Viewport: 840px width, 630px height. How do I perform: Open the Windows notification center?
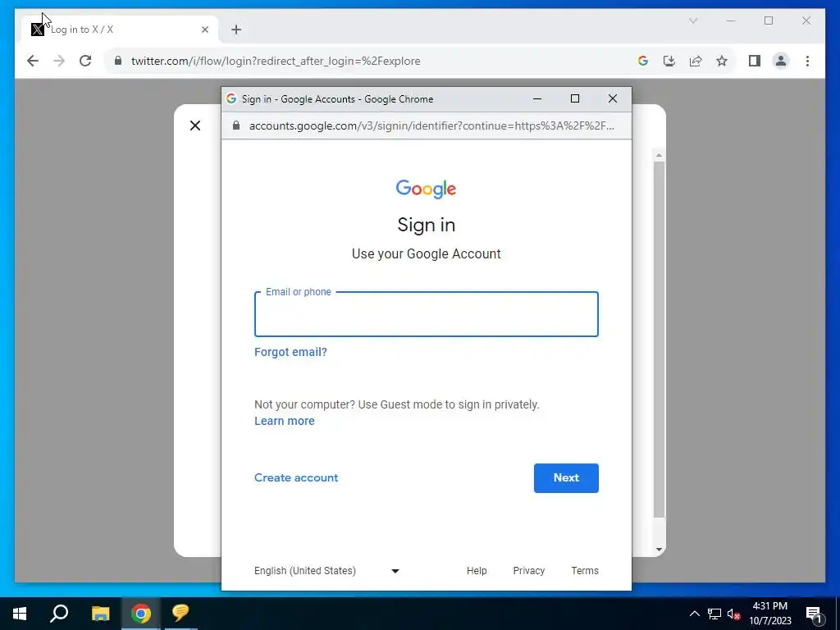pos(814,614)
